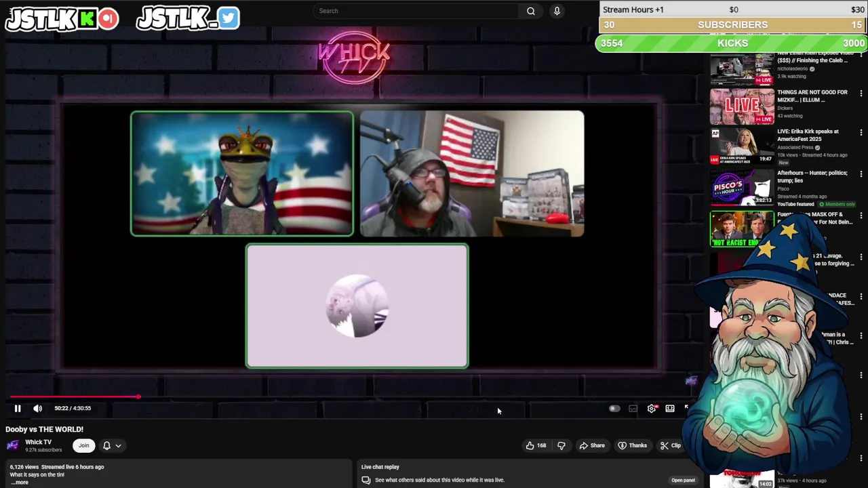This screenshot has width=868, height=488.
Task: Send a Thanks donation
Action: (x=632, y=445)
